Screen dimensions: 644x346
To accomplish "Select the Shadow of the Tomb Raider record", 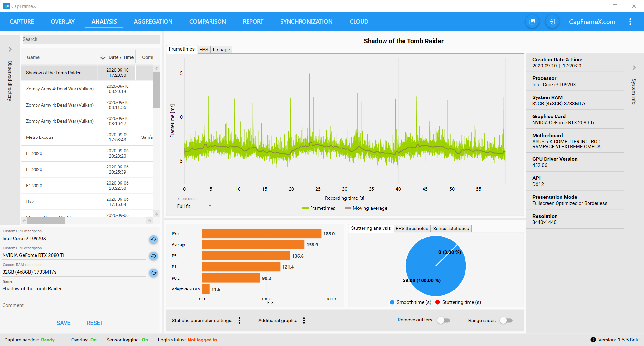I will click(x=87, y=73).
